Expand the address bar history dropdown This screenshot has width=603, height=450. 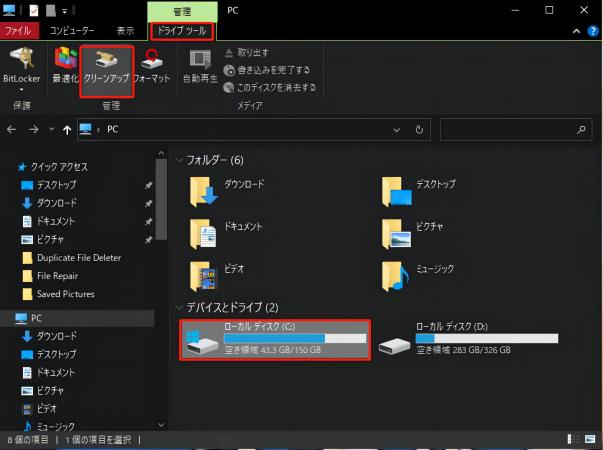[x=396, y=130]
